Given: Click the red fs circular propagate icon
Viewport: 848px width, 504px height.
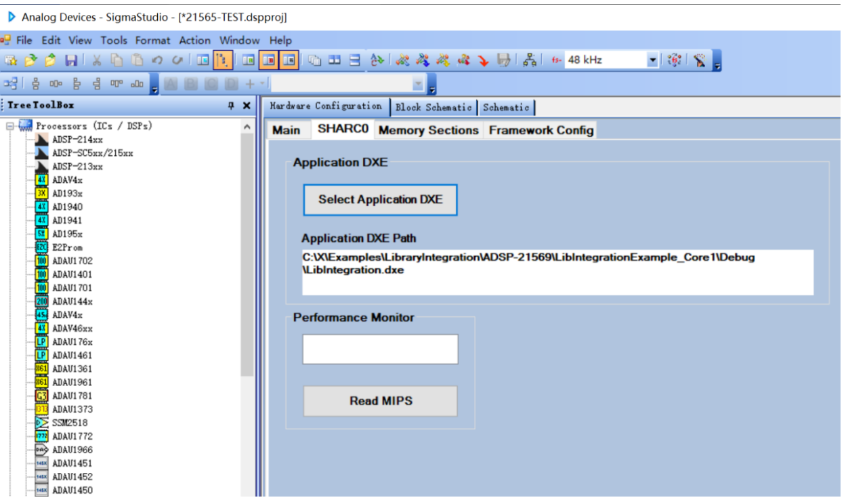Looking at the screenshot, I should tap(675, 60).
